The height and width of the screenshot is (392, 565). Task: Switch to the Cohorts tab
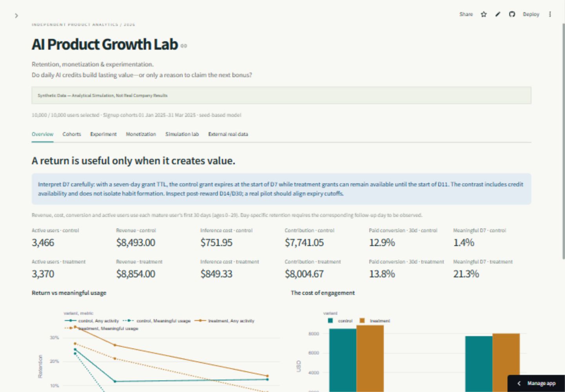72,134
